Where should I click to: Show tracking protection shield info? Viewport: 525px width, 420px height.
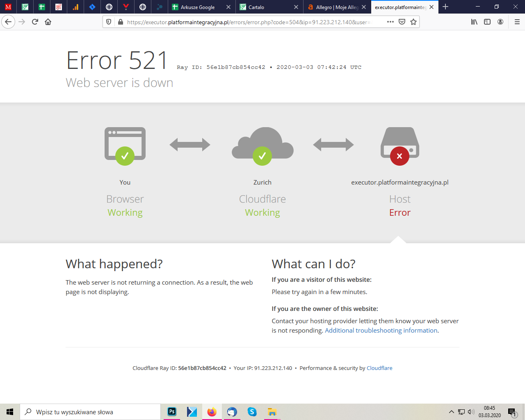[109, 22]
